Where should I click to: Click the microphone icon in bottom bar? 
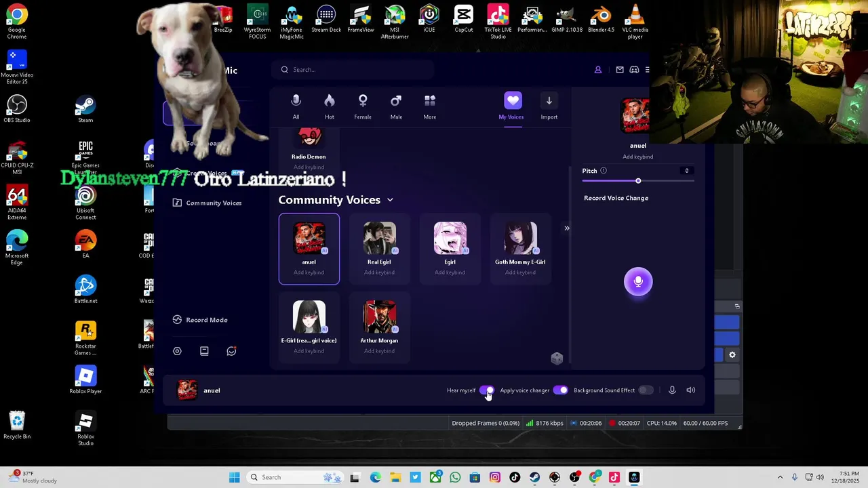tap(672, 390)
